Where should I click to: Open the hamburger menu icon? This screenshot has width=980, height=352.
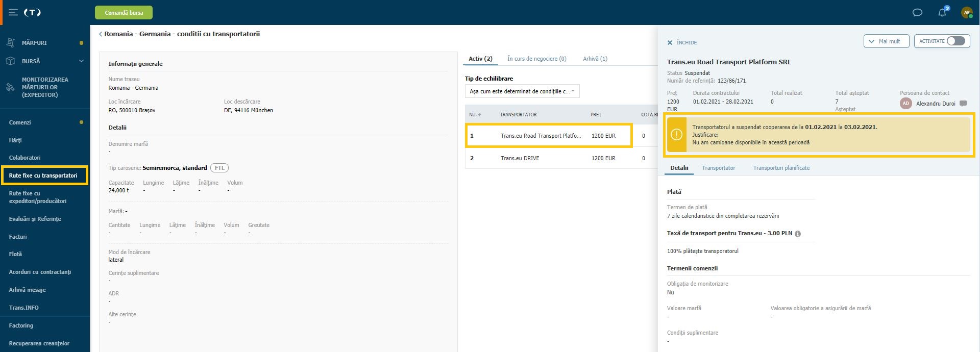(13, 12)
